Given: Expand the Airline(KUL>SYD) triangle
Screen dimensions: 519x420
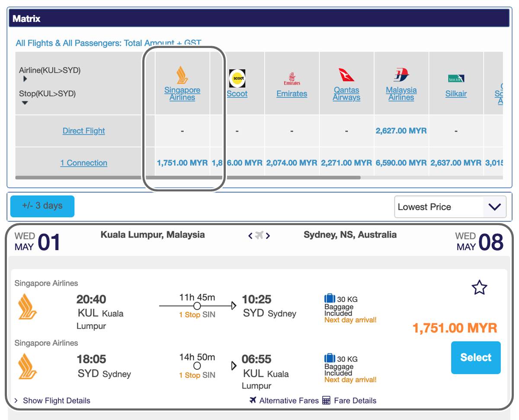Looking at the screenshot, I should (25, 79).
